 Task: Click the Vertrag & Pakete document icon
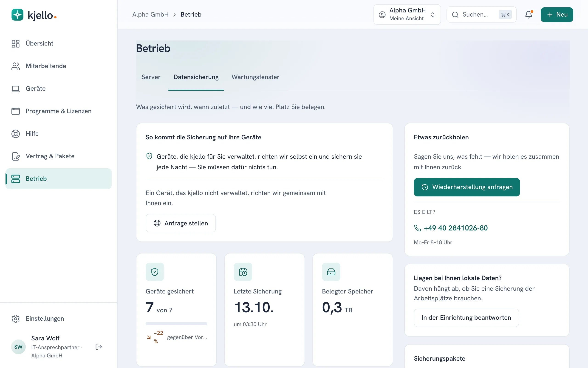(16, 156)
